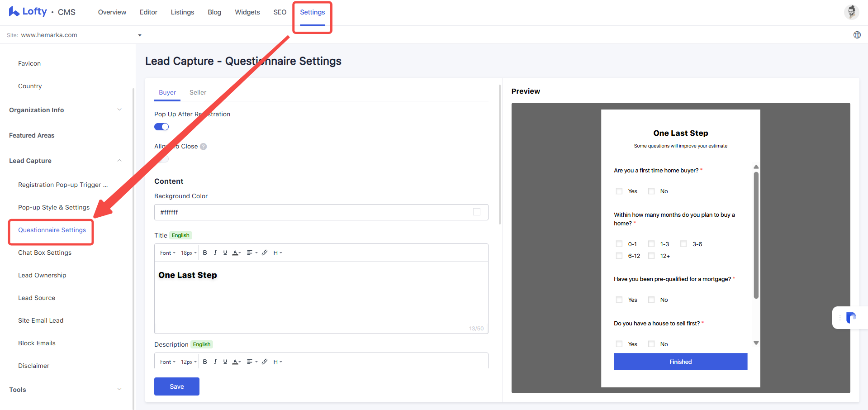
Task: Open text color in Description editor toolbar
Action: coord(237,362)
